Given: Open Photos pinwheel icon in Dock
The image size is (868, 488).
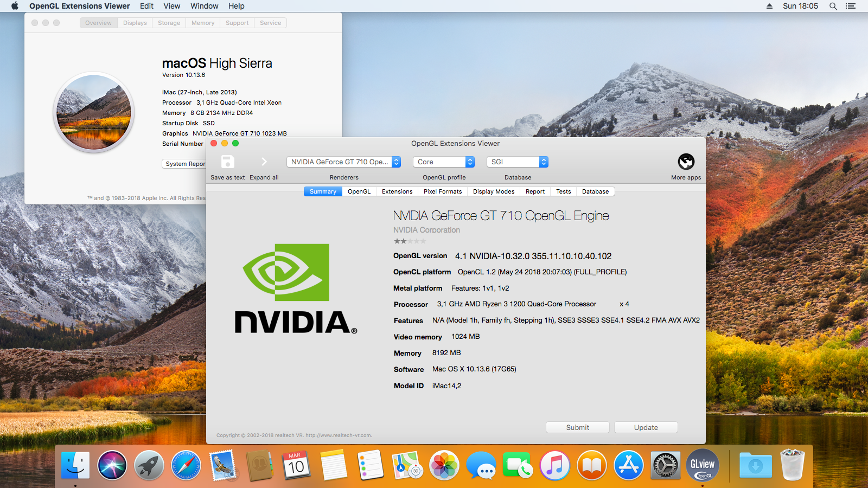Looking at the screenshot, I should point(444,465).
